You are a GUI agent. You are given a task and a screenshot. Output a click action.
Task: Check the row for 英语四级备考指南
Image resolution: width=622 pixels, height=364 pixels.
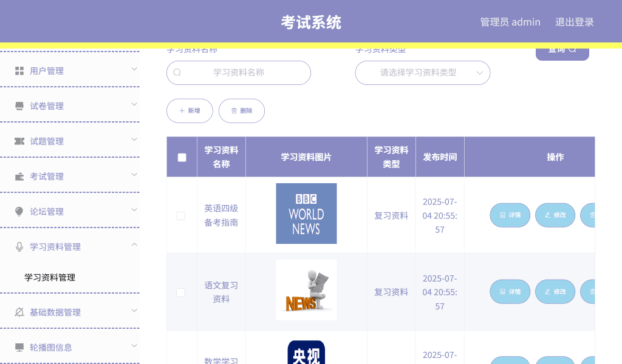[180, 215]
